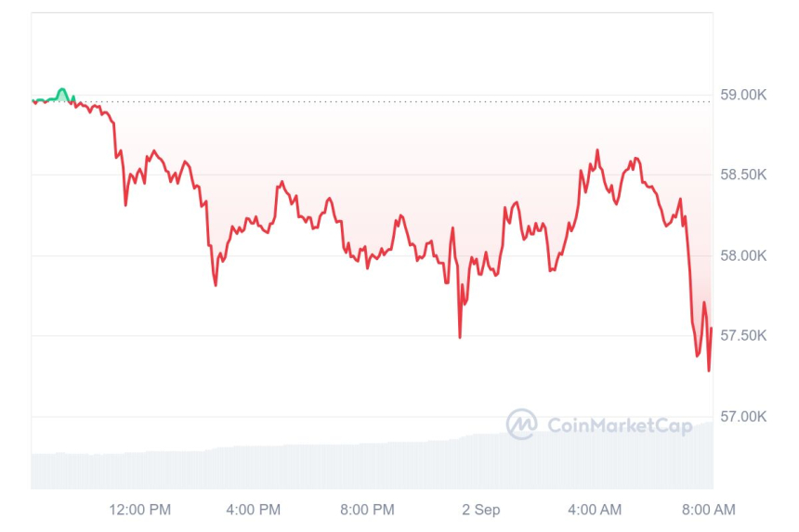Click the 57.50K price axis label
799x532 pixels.
tap(743, 336)
